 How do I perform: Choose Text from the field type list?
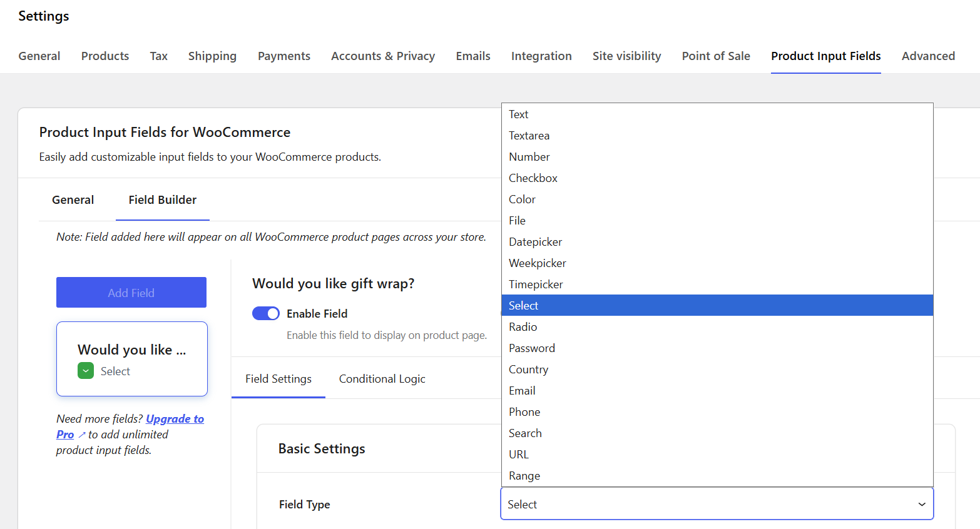717,114
